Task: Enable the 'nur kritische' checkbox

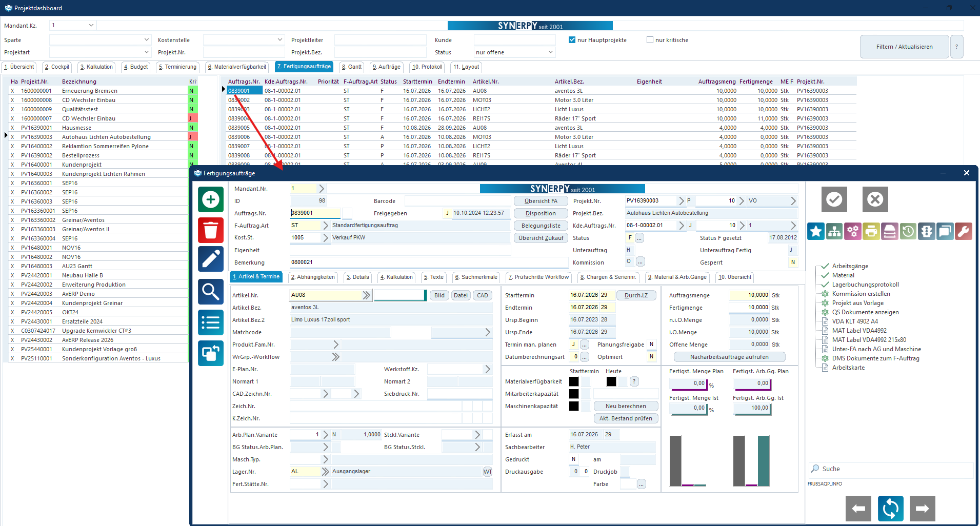Action: (x=650, y=40)
